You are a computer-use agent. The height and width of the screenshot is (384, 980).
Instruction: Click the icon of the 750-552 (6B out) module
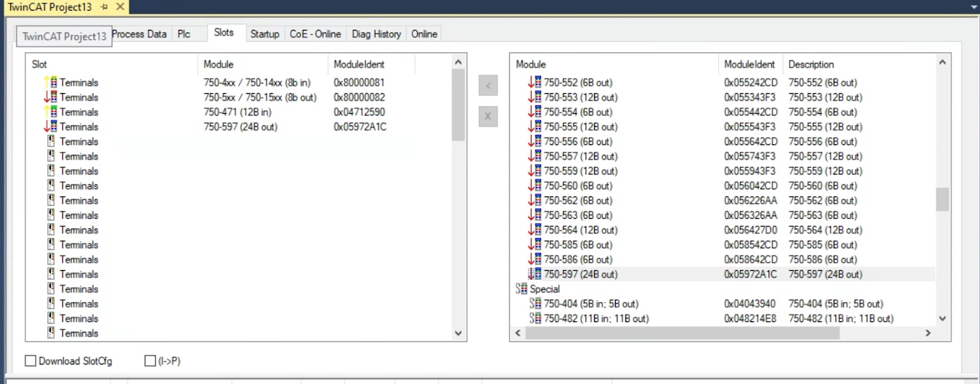pos(535,82)
